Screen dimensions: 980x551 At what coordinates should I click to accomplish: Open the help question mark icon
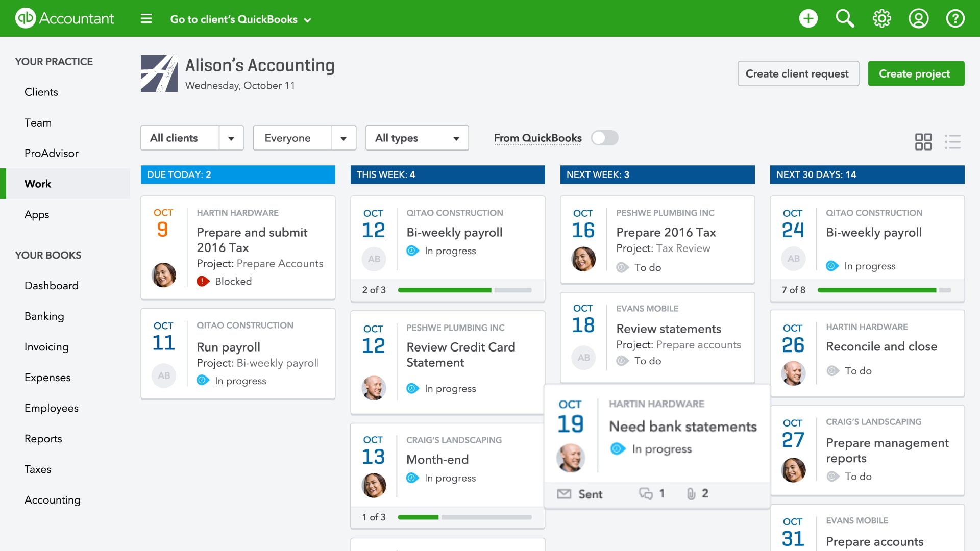(955, 19)
